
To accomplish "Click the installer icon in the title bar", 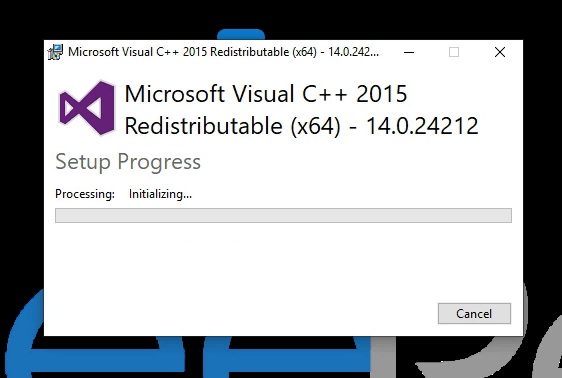I will (x=55, y=52).
